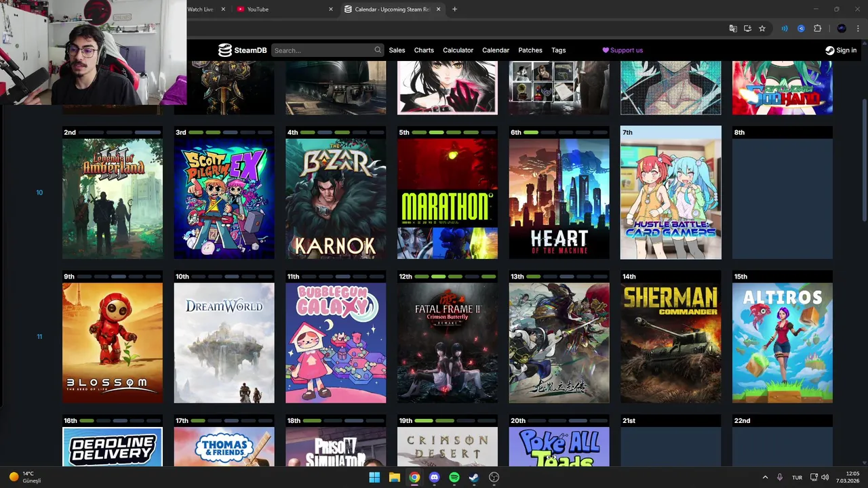Click the volume speaker tray icon
The width and height of the screenshot is (868, 488).
point(825,477)
